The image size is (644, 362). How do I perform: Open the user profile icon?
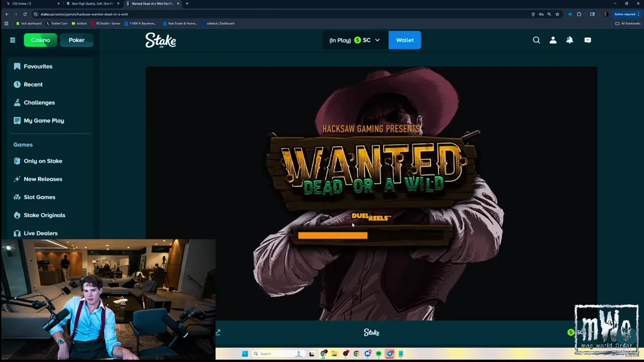pyautogui.click(x=553, y=40)
